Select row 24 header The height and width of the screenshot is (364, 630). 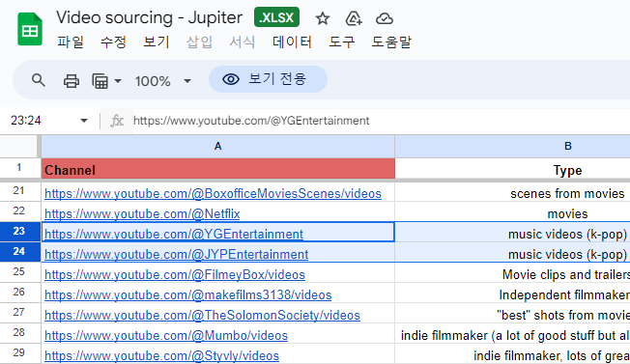[19, 252]
